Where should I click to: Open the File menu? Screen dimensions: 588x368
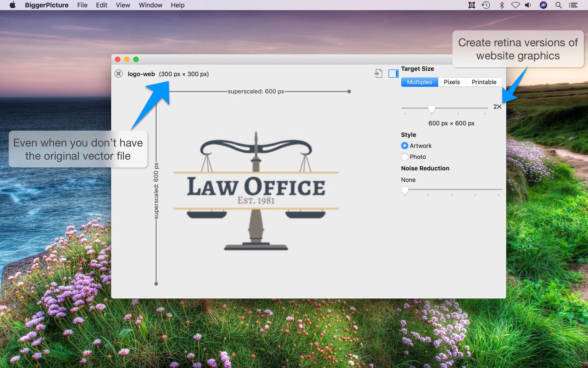(x=82, y=5)
